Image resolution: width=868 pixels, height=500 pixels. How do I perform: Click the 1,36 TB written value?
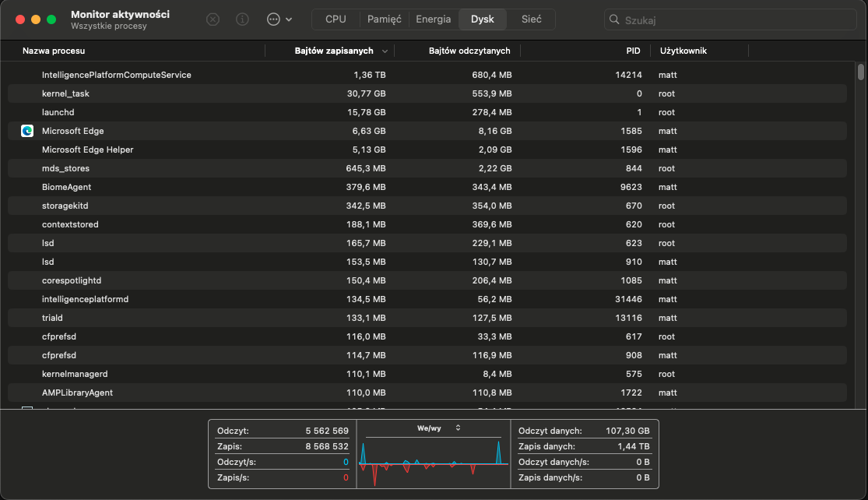(x=370, y=75)
